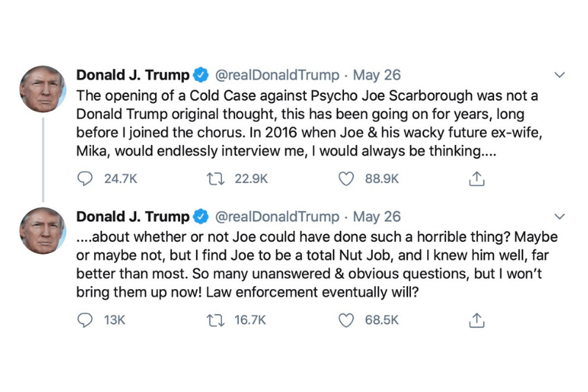588x392 pixels.
Task: Expand the second tweet's options chevron
Action: (x=559, y=216)
